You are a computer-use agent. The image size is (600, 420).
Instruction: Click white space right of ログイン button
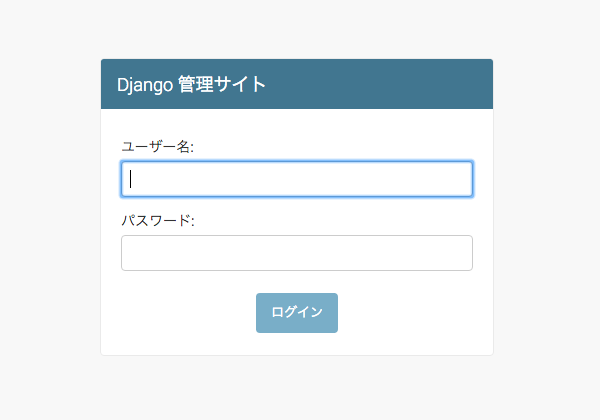click(410, 313)
